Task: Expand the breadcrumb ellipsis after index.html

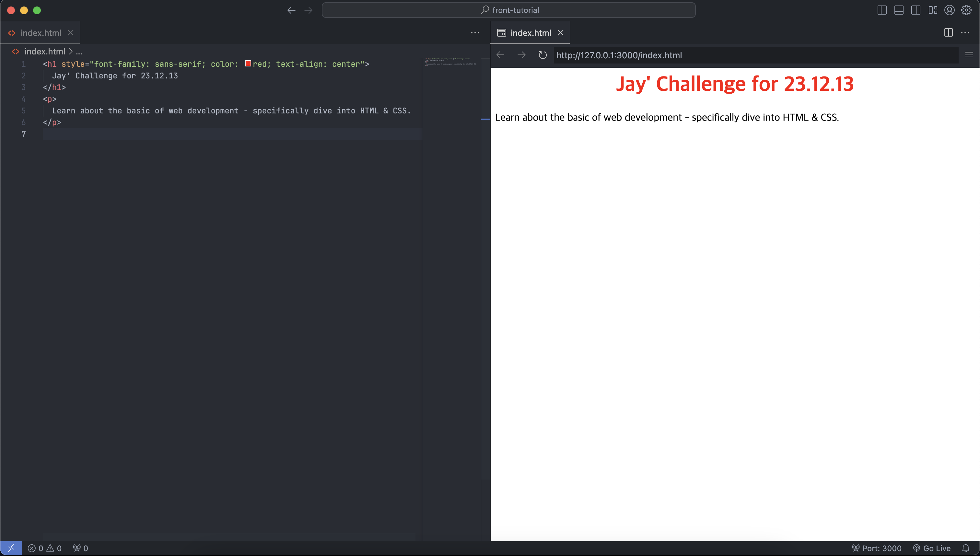Action: pyautogui.click(x=79, y=52)
